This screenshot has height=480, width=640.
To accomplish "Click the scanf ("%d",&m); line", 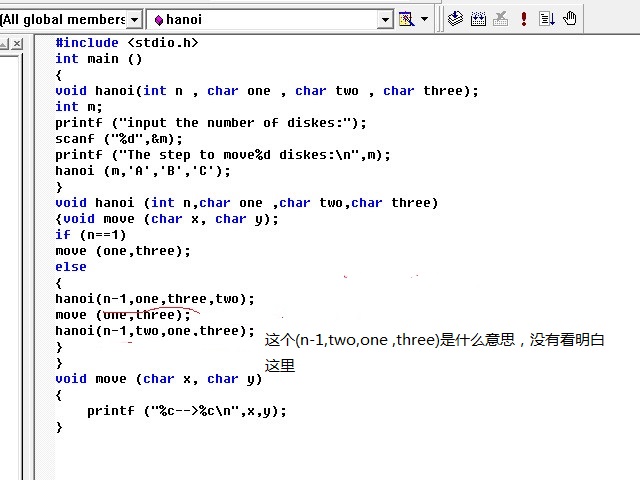I will coord(118,139).
